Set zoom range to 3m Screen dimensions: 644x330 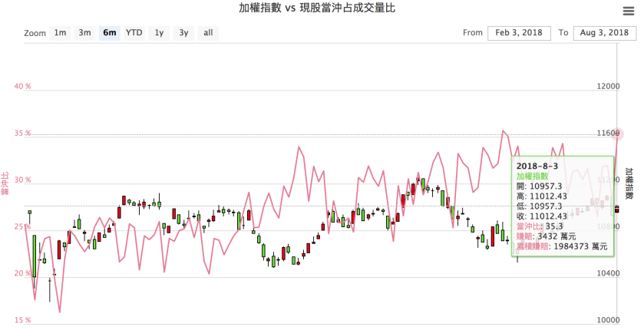pyautogui.click(x=84, y=33)
